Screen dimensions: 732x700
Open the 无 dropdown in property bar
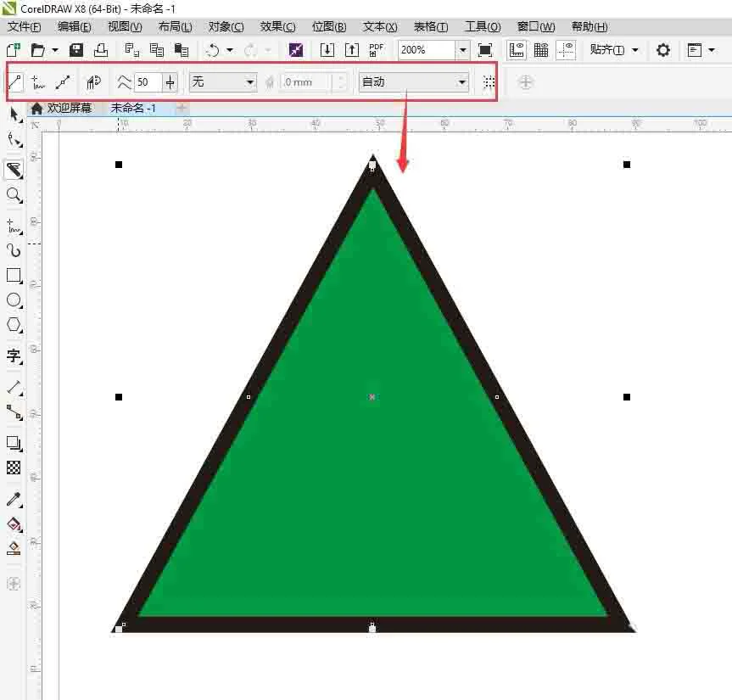(223, 82)
